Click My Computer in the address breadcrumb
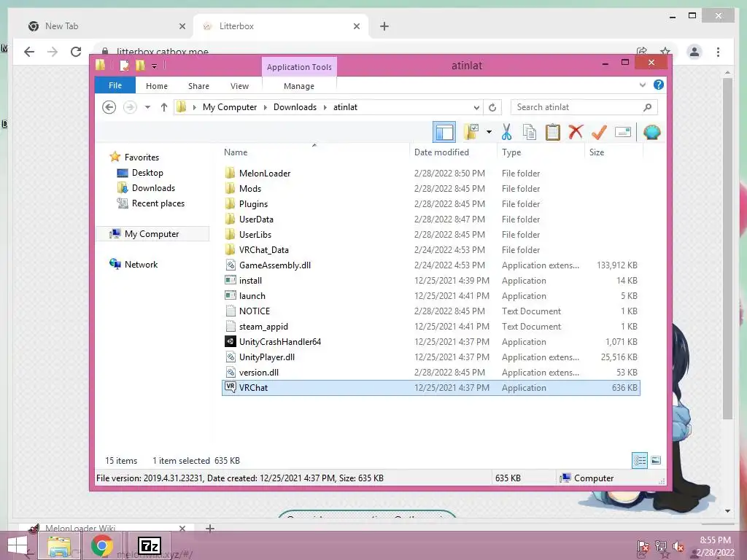 pos(230,107)
